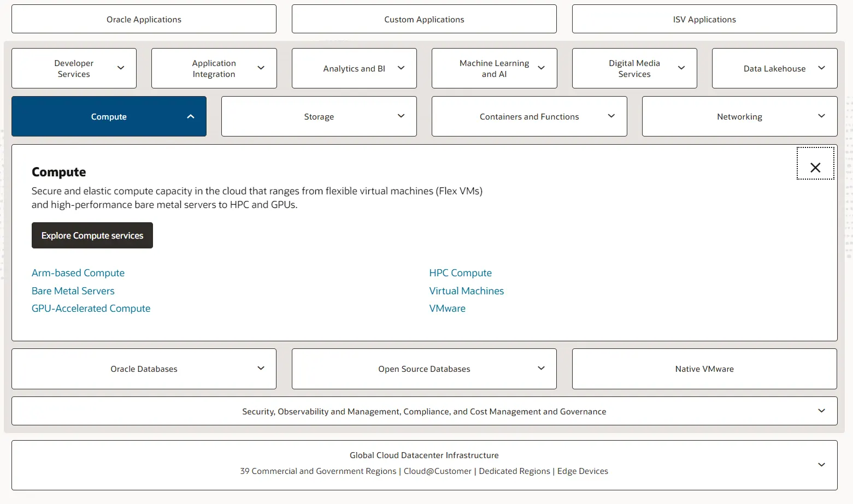Expand the Networking section

(x=740, y=116)
